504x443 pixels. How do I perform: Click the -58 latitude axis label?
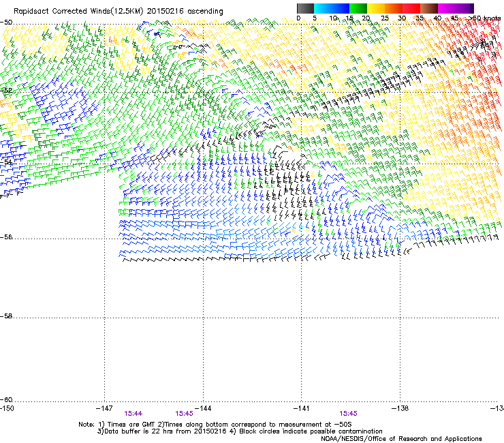[x=6, y=316]
